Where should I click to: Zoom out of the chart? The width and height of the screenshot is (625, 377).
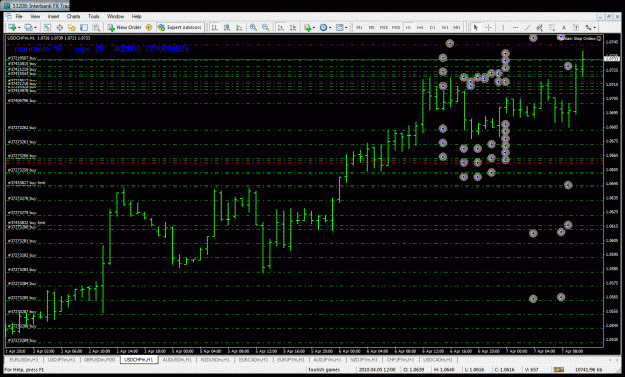pos(265,27)
